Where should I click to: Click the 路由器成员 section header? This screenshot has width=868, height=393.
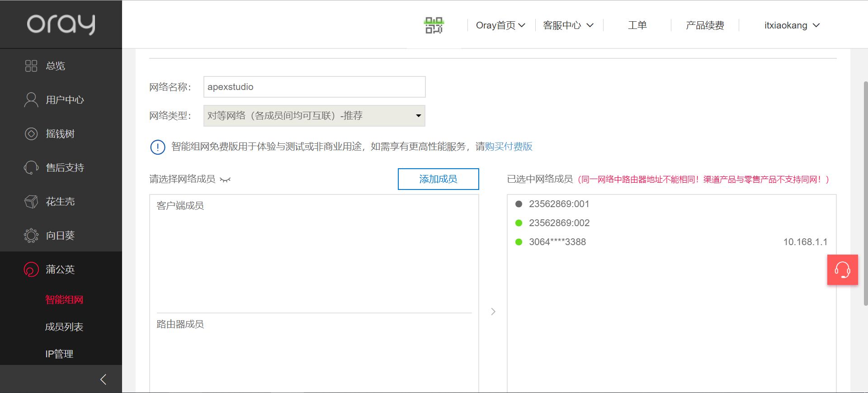180,324
